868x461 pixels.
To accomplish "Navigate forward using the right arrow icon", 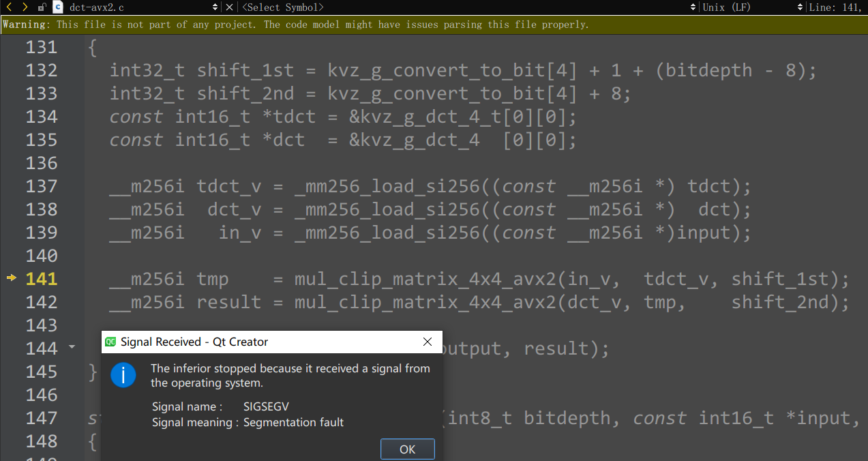I will [25, 7].
